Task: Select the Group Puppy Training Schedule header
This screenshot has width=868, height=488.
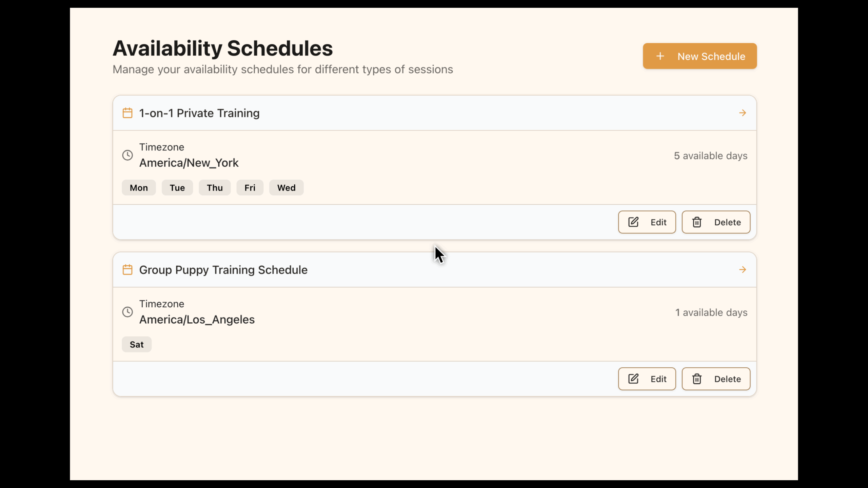Action: pyautogui.click(x=223, y=269)
